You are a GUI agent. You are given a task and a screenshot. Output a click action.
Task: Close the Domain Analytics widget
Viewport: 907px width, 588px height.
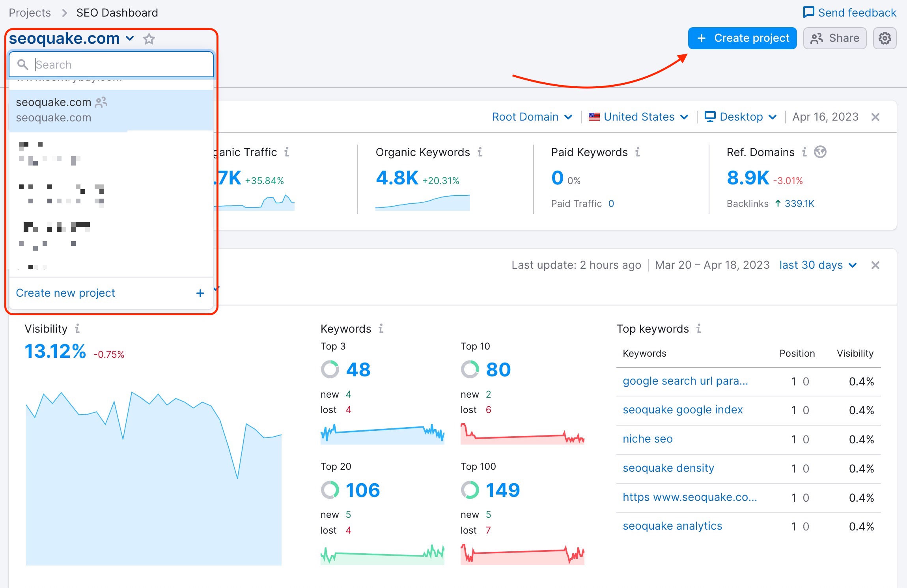(x=875, y=117)
